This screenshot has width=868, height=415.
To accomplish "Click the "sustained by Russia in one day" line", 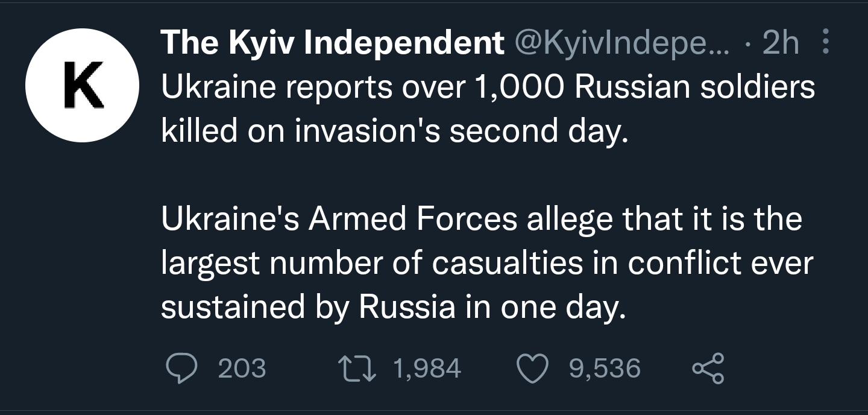I will 391,307.
